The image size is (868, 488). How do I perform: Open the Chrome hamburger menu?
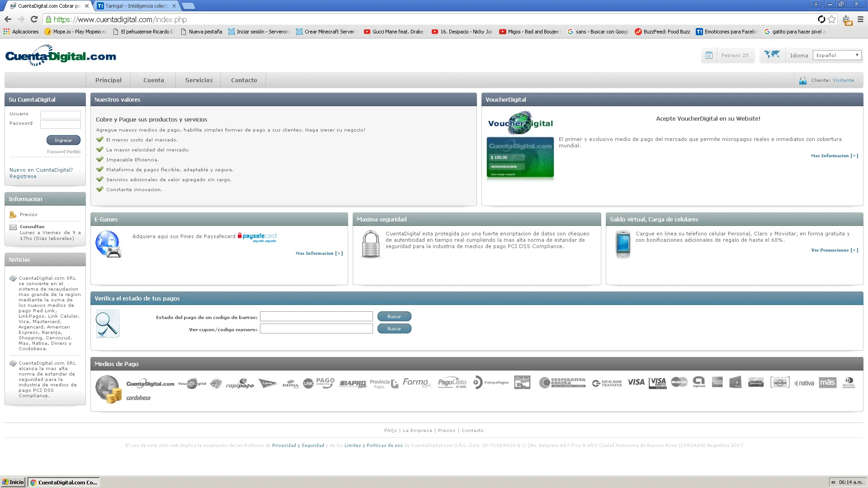pos(860,19)
